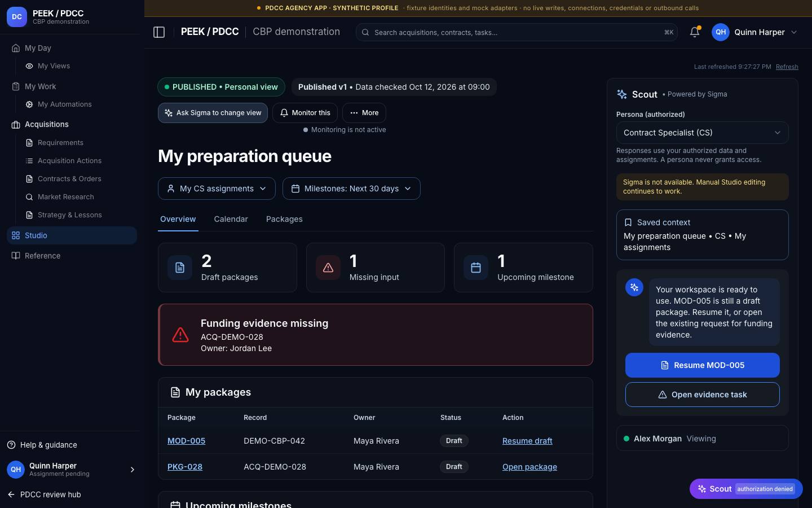Image resolution: width=812 pixels, height=508 pixels.
Task: Click the Missing input warning icon
Action: 328,268
